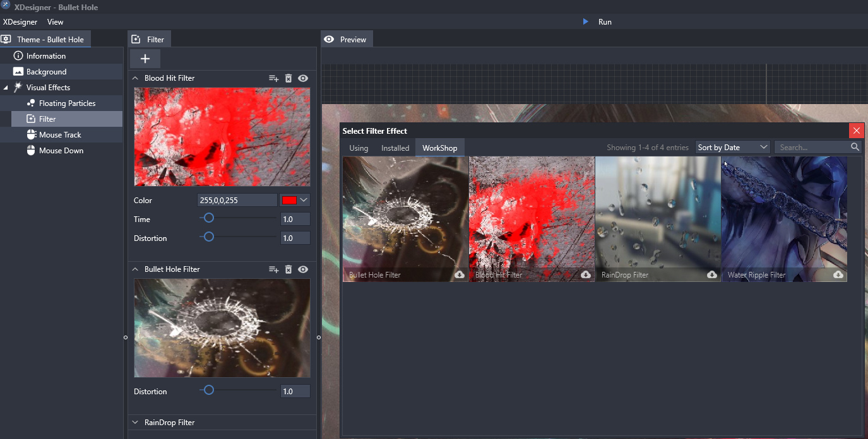Delete the Bullet Hole Filter

(x=288, y=269)
